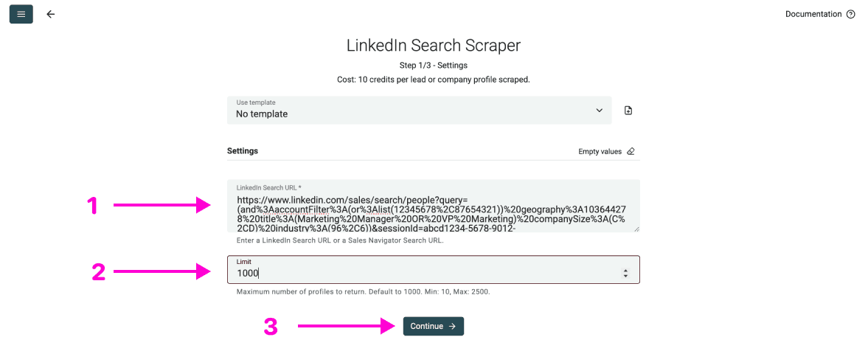Click the arrow icon inside Continue button

tap(452, 326)
